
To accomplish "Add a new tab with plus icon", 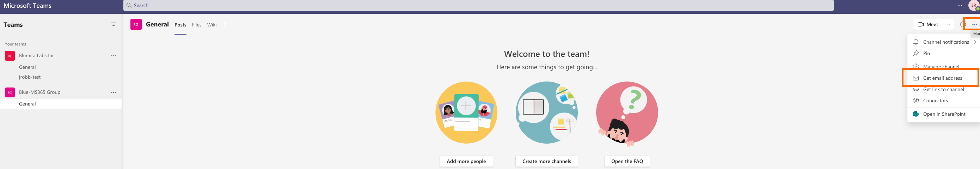I will point(225,24).
